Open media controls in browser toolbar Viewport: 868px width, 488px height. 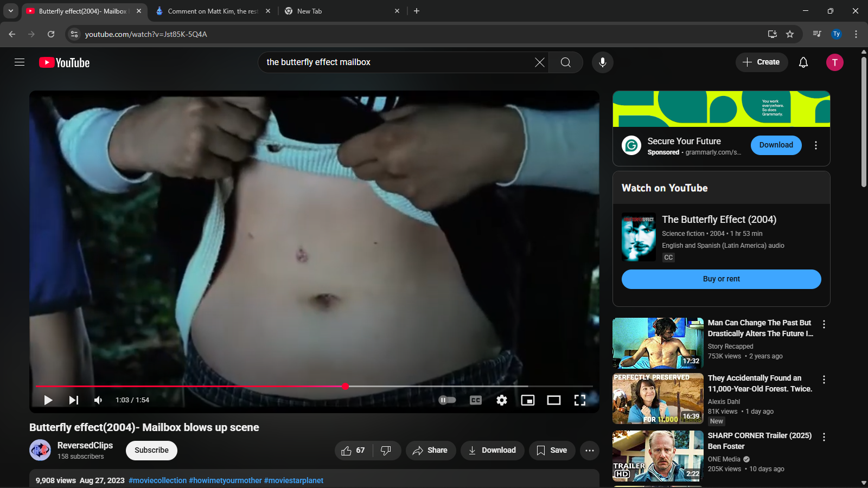817,34
